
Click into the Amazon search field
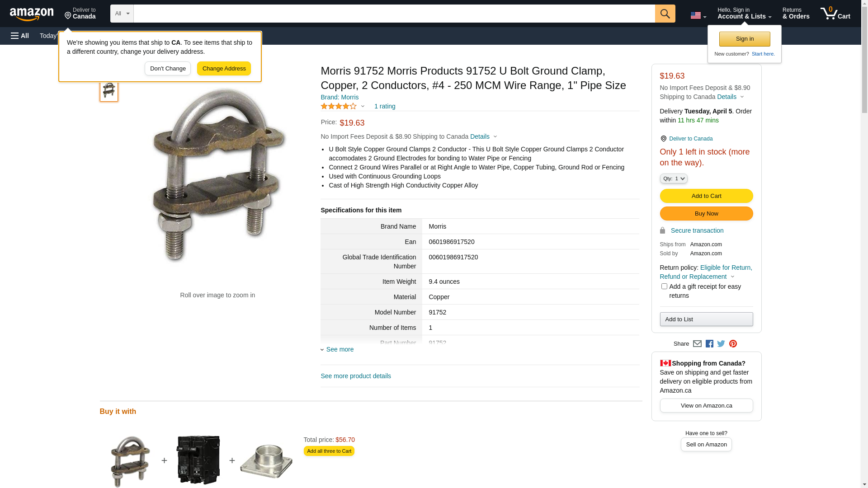(394, 14)
